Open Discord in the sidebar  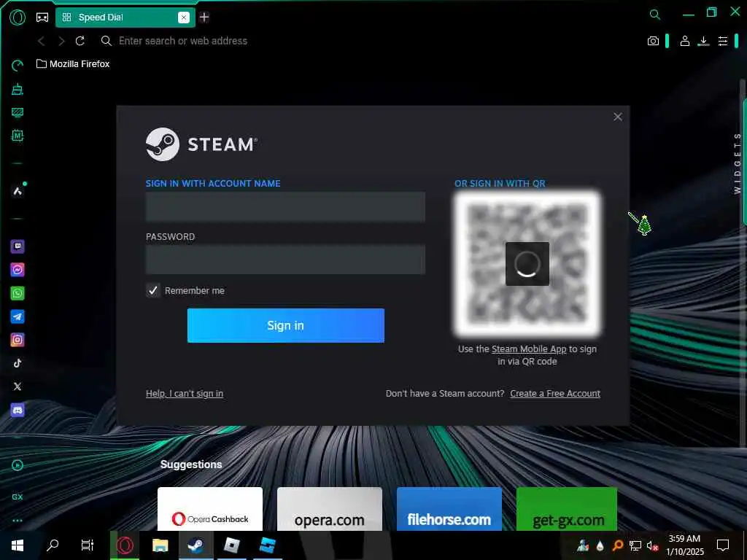click(18, 410)
